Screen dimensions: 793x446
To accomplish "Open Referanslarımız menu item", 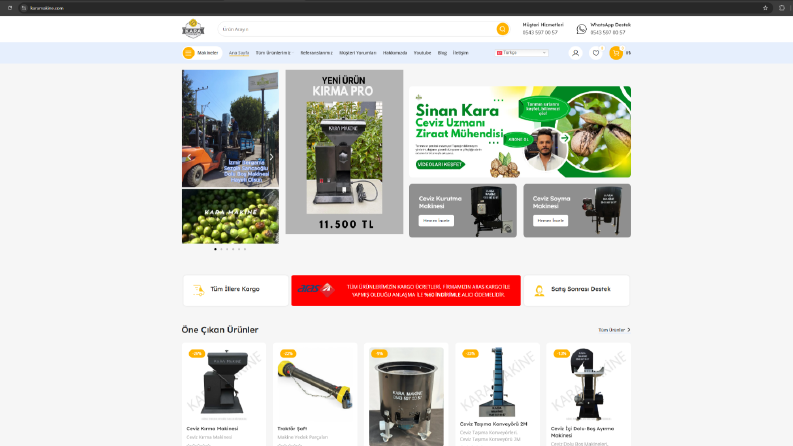I will (x=316, y=53).
